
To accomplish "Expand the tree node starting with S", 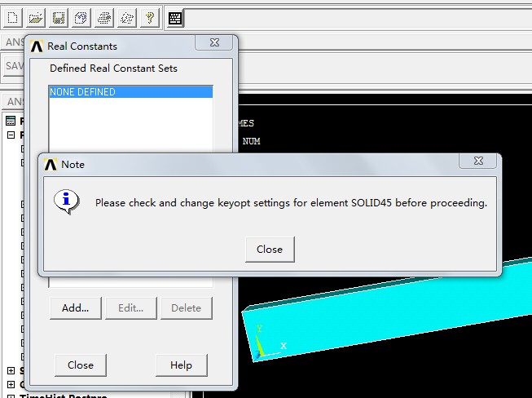I will tap(11, 370).
